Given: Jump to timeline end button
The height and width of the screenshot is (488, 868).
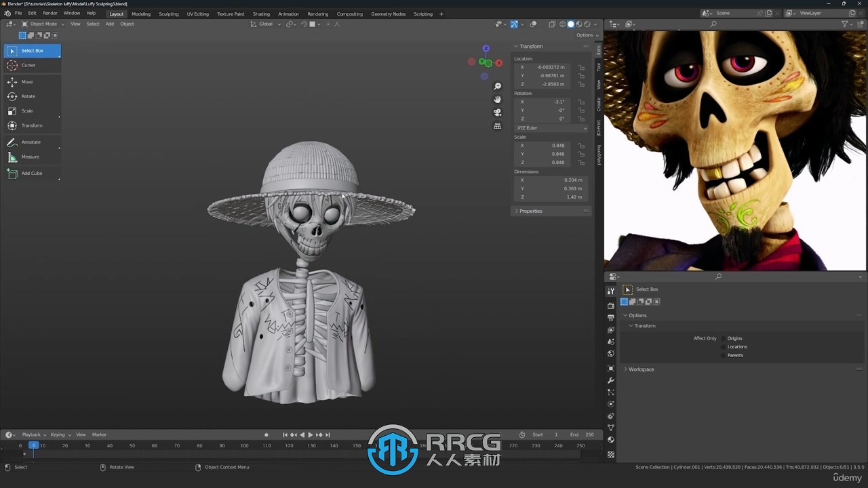Looking at the screenshot, I should click(328, 435).
